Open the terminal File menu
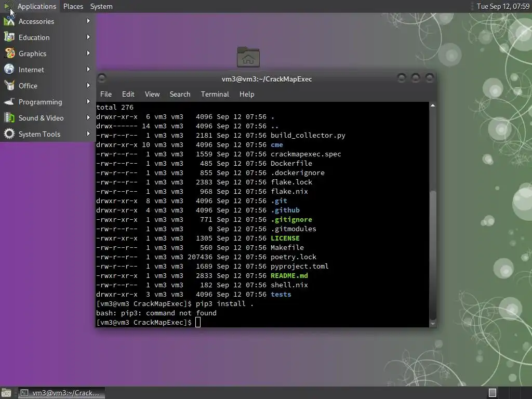532x399 pixels. [x=106, y=95]
